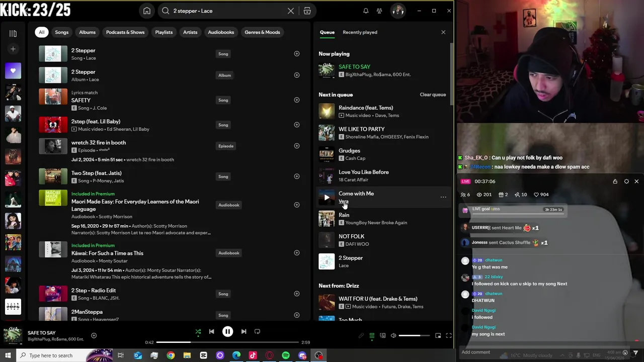The height and width of the screenshot is (362, 644).
Task: Mute the Spotify volume speaker icon
Action: [393, 336]
